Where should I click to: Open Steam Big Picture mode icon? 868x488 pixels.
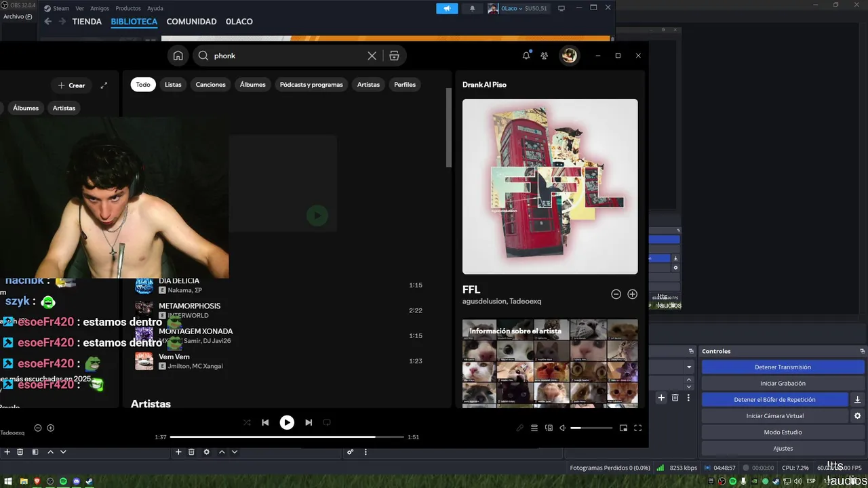pos(561,9)
